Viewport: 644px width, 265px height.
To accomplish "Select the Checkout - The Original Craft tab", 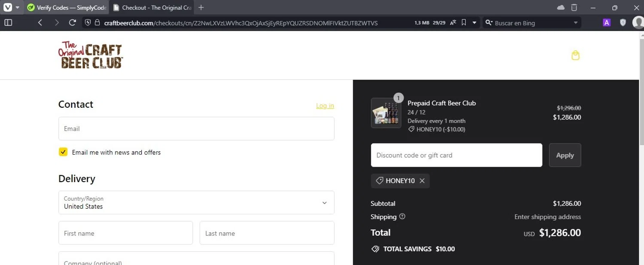I will pyautogui.click(x=152, y=8).
